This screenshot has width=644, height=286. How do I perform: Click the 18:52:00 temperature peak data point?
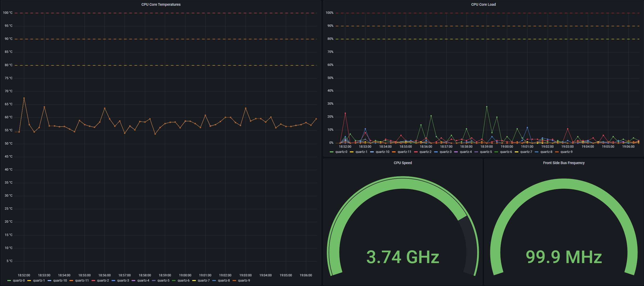(x=24, y=98)
